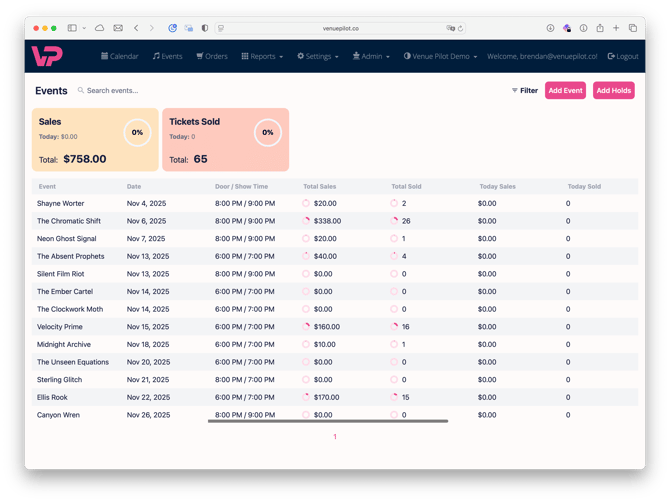The image size is (670, 502).
Task: Click the Tickets Sold 0% progress circle
Action: point(267,132)
